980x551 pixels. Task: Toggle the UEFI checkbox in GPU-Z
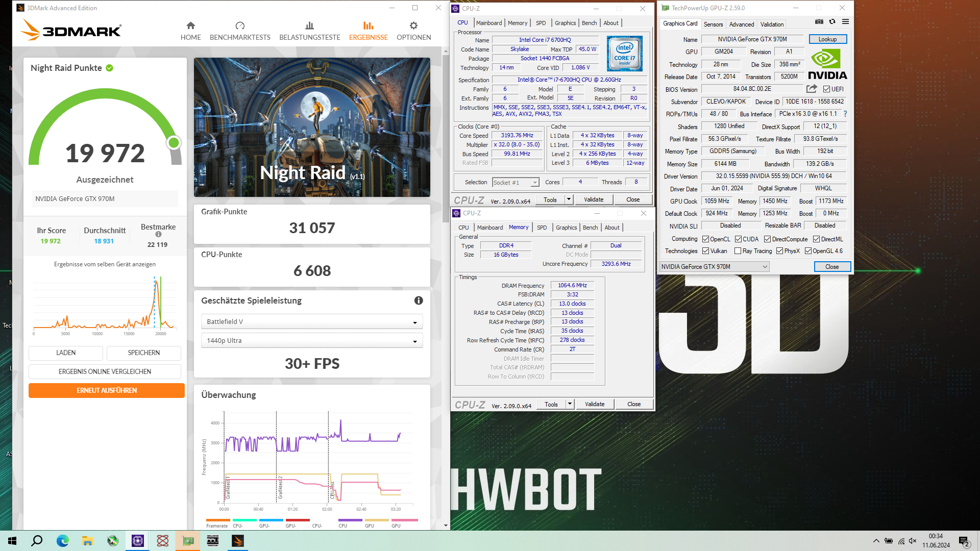826,89
